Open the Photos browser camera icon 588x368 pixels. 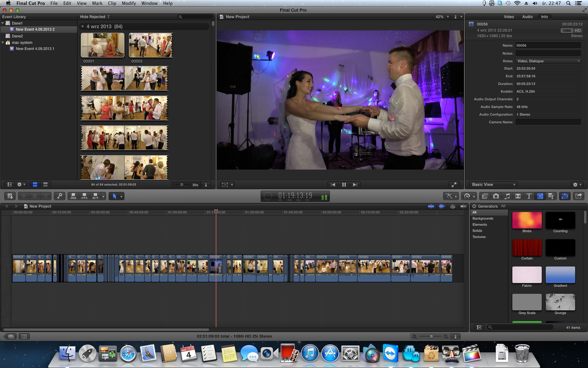[x=496, y=196]
